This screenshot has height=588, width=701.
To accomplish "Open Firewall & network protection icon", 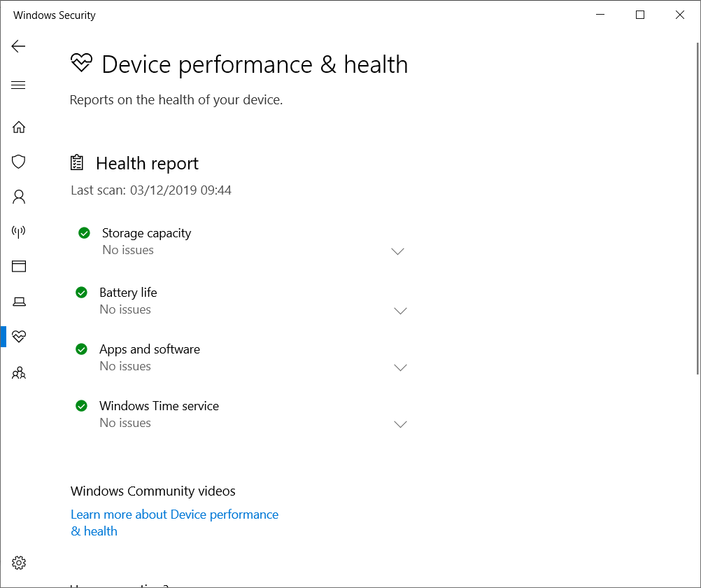I will (19, 232).
